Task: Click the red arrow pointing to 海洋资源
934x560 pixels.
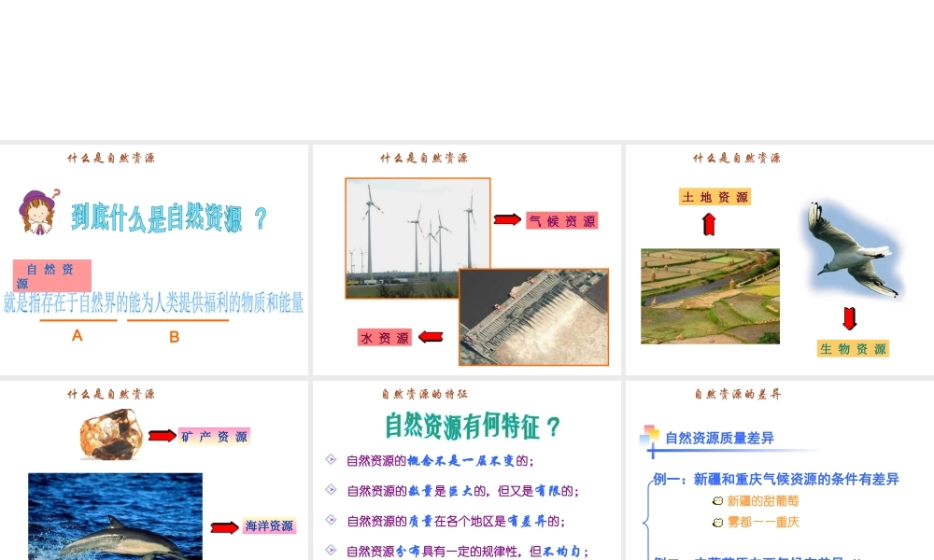Action: coord(224,527)
